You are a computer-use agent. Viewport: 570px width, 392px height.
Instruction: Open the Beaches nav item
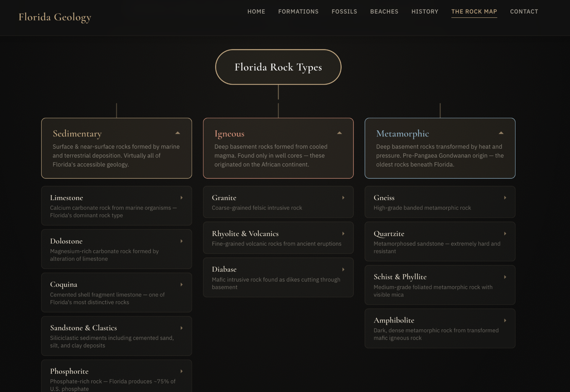(384, 12)
